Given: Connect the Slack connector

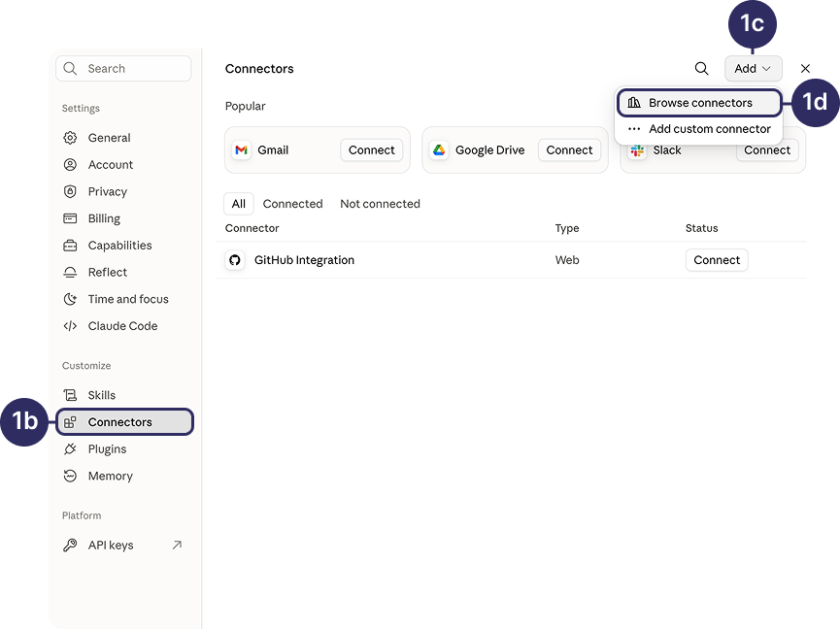Looking at the screenshot, I should (766, 150).
